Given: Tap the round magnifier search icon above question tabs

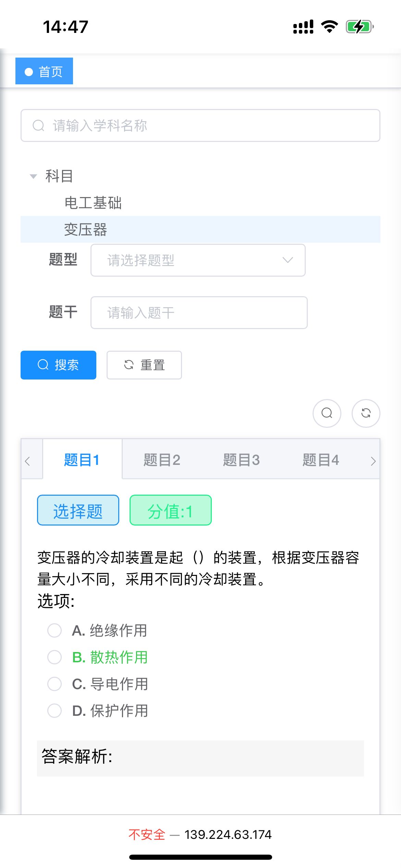Looking at the screenshot, I should pyautogui.click(x=327, y=413).
